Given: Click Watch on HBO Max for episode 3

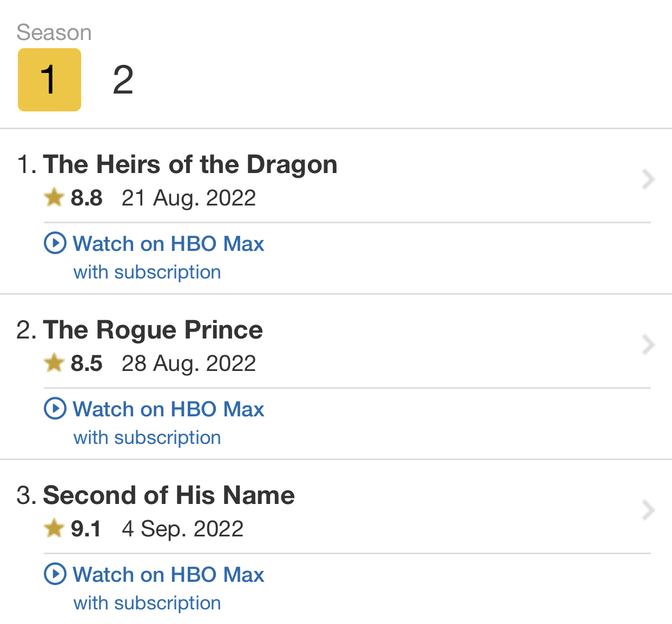Looking at the screenshot, I should 168,575.
